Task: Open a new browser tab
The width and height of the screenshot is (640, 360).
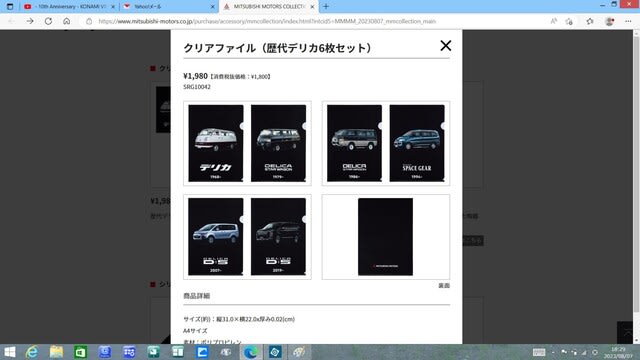Action: (326, 7)
